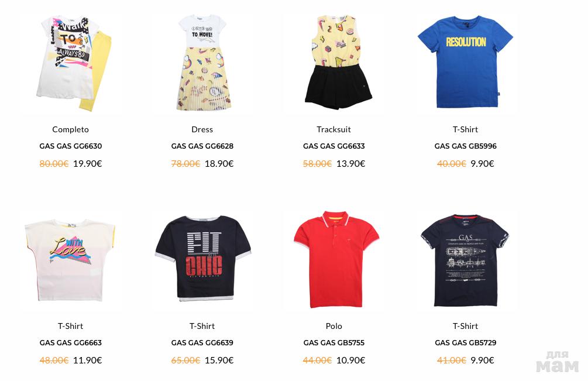The image size is (588, 381).
Task: Click the GAS GAS GG6663 product name
Action: [x=70, y=343]
